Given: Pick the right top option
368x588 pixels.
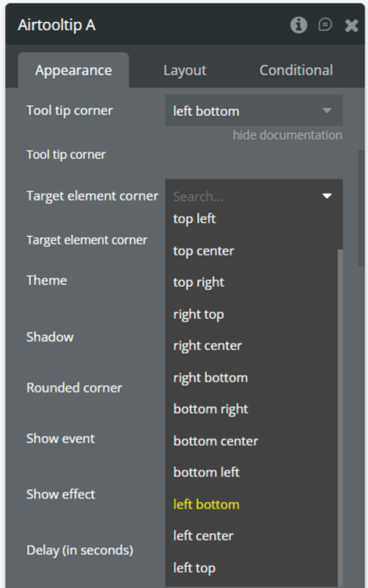Looking at the screenshot, I should pyautogui.click(x=199, y=314).
